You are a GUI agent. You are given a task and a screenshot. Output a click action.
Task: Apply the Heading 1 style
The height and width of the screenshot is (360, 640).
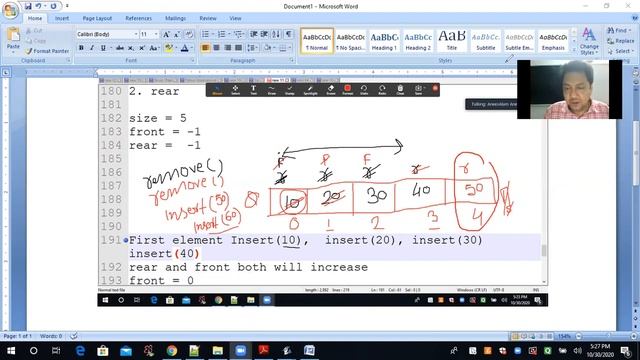click(384, 41)
